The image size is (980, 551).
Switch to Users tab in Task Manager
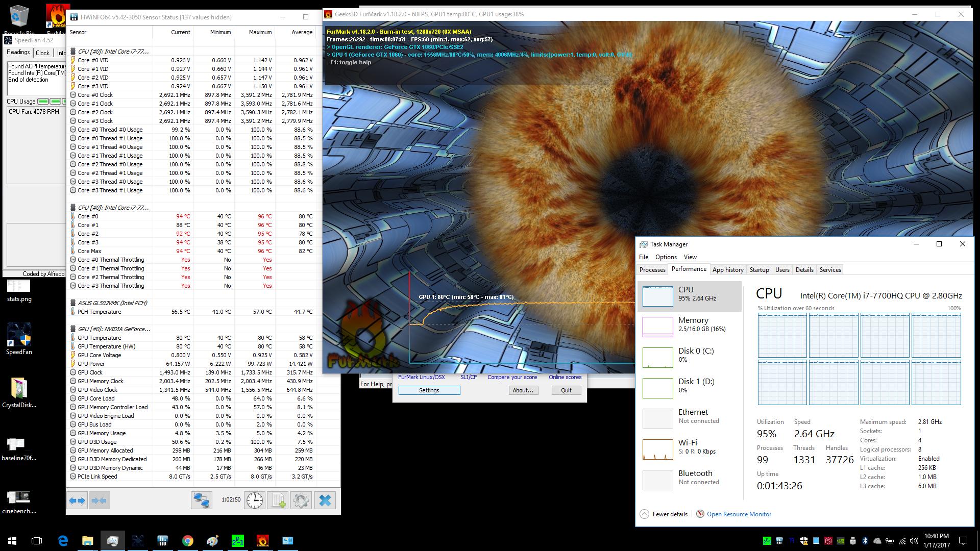click(782, 270)
